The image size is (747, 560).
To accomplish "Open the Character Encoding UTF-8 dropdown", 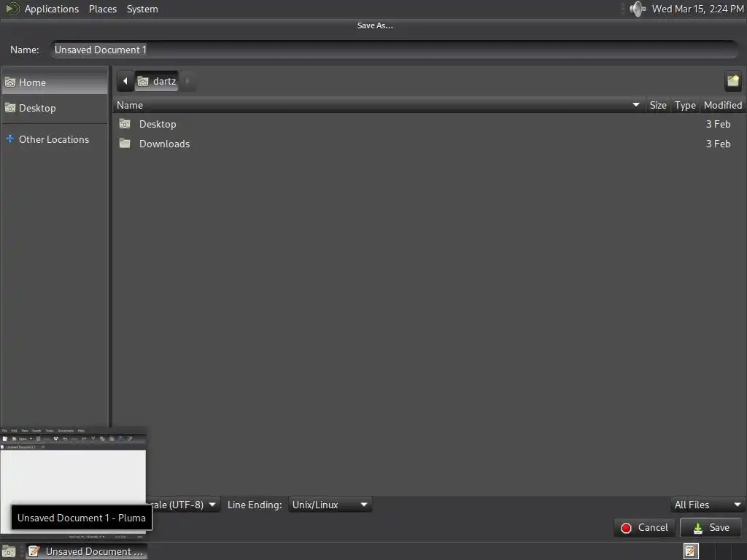I will pos(183,505).
